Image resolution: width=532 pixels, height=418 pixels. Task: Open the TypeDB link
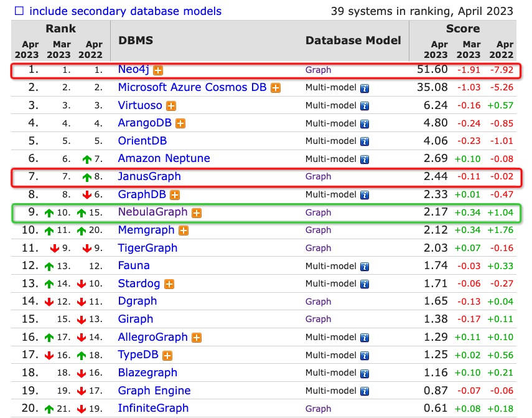138,354
